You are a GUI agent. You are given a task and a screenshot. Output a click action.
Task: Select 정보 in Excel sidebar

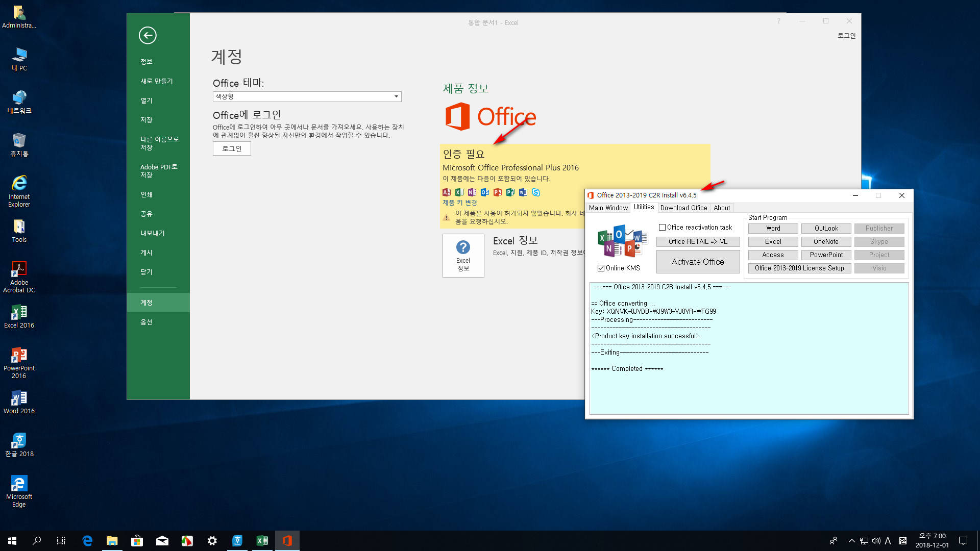tap(158, 62)
